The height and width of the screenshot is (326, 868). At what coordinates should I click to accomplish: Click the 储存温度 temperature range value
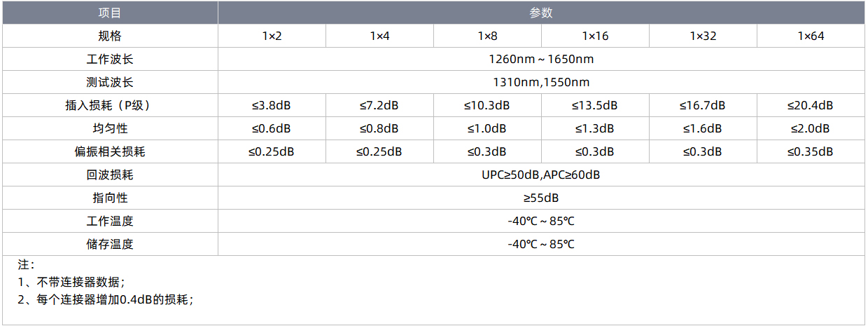pyautogui.click(x=541, y=244)
